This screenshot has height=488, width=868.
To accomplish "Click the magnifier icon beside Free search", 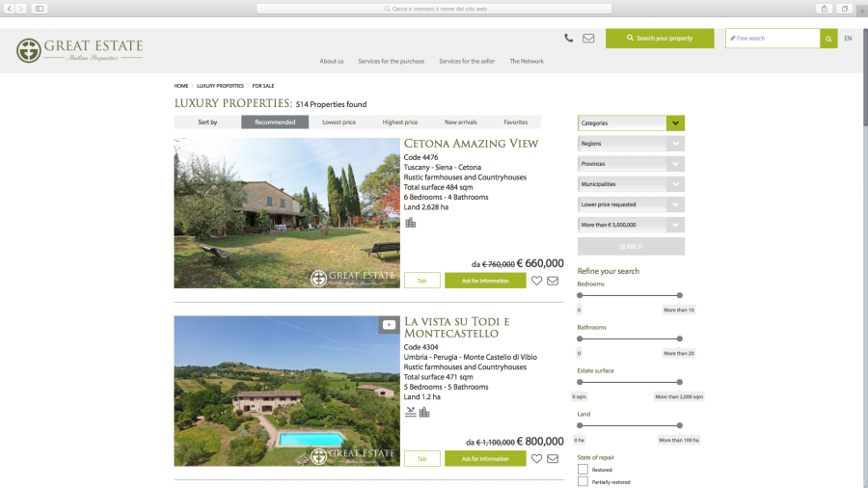I will coord(828,39).
